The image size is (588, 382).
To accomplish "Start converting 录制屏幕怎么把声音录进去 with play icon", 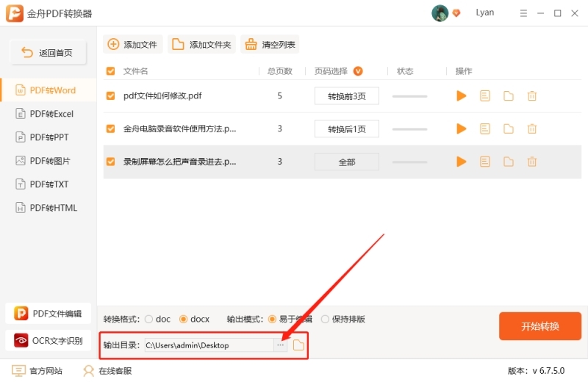I will [x=462, y=162].
